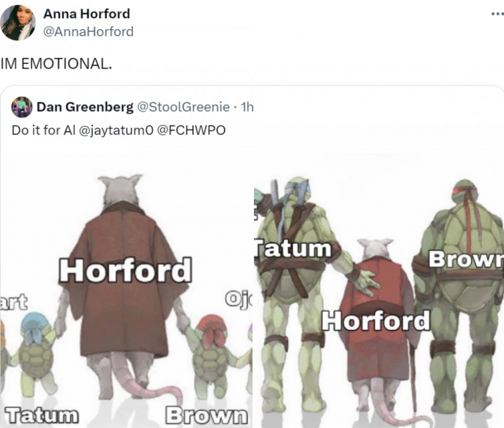Click the Brown label on right image
Image resolution: width=504 pixels, height=428 pixels.
tap(466, 259)
